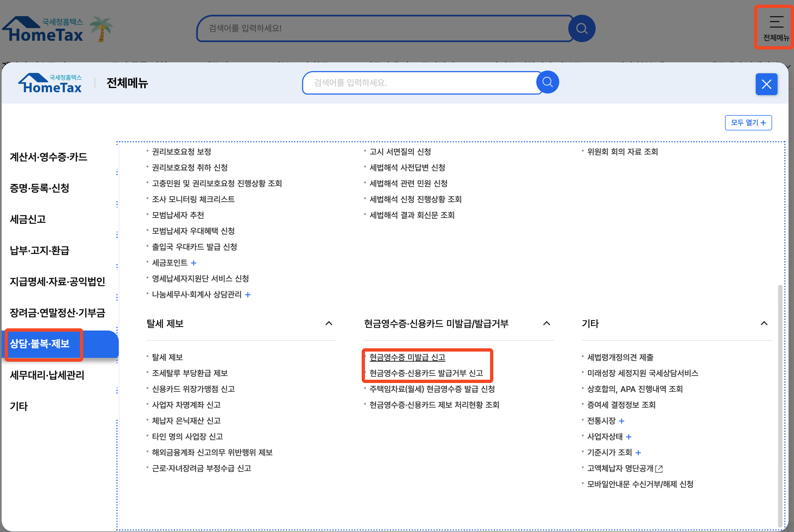Open 현금영수증 미발급 신고 link
794x532 pixels.
(x=407, y=357)
